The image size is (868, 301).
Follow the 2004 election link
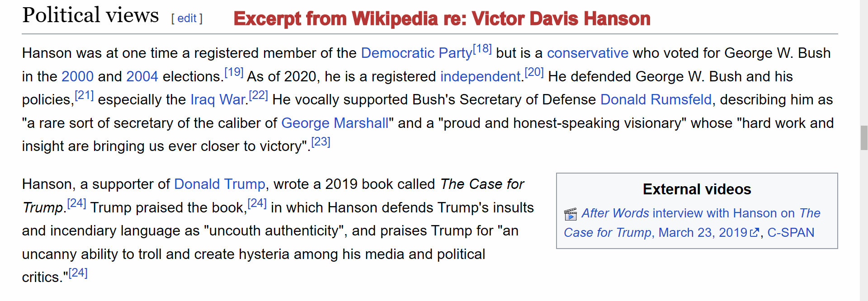tap(142, 76)
